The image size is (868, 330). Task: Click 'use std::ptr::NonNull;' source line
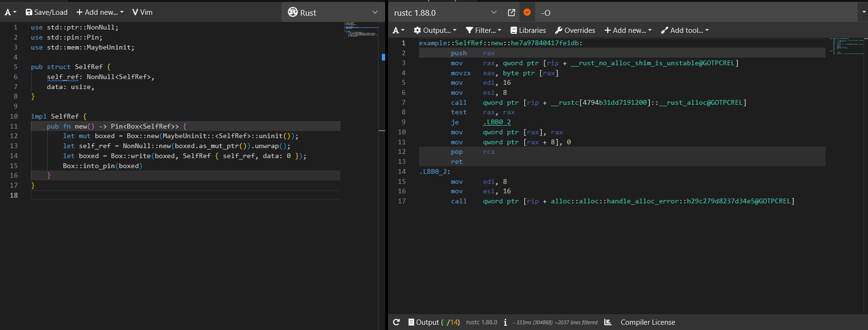75,28
